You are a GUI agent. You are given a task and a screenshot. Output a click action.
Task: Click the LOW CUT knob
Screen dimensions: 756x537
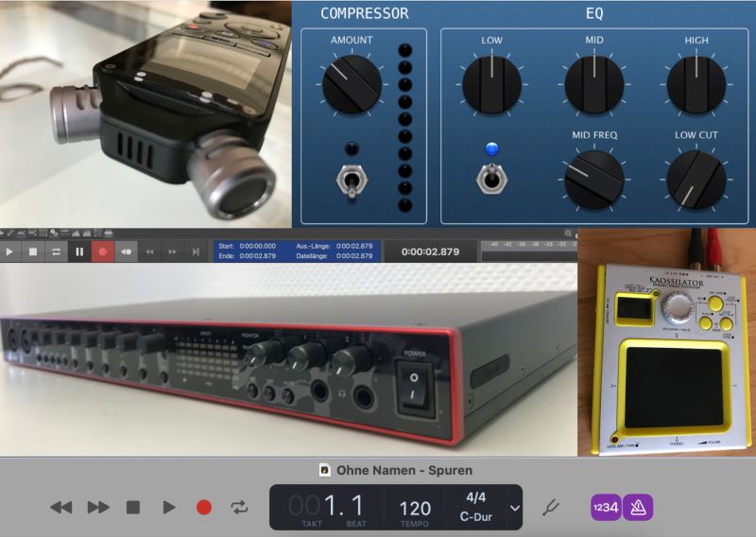(x=696, y=180)
